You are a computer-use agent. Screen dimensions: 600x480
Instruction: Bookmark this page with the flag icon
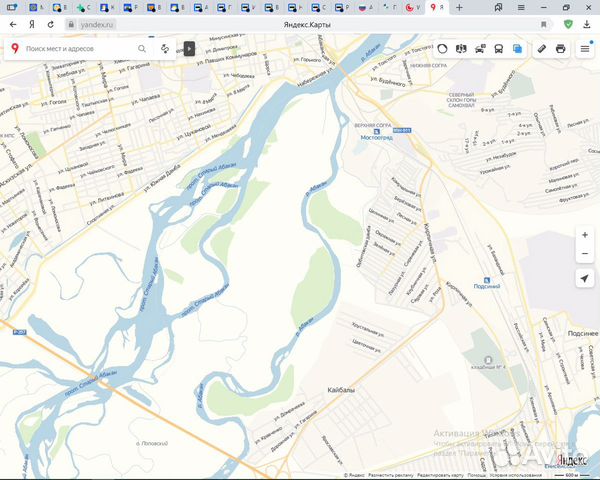(543, 24)
